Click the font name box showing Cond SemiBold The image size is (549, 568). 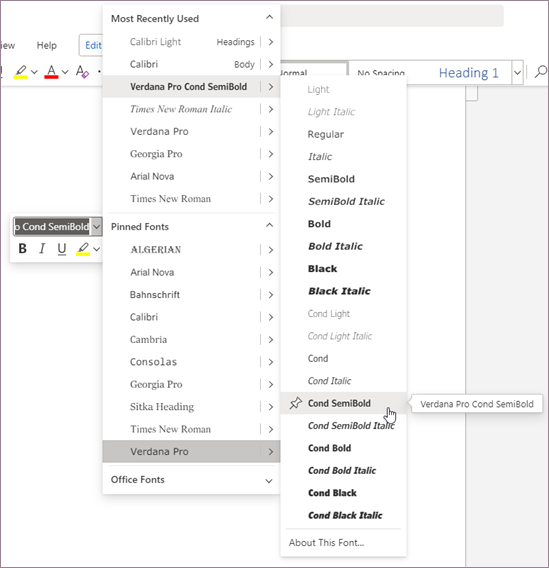tap(52, 227)
